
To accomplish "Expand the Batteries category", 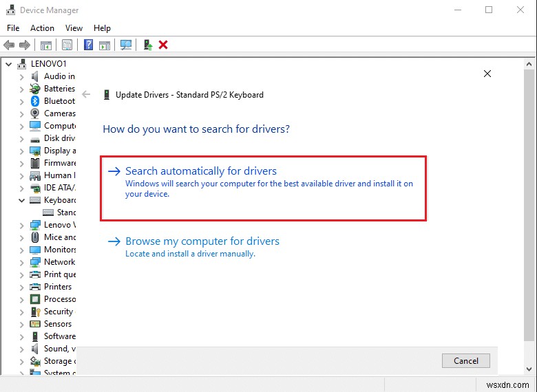I will pos(21,89).
